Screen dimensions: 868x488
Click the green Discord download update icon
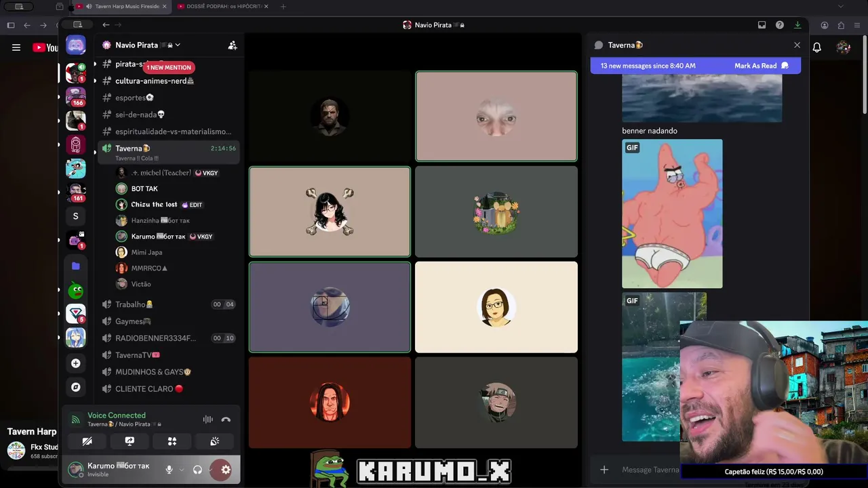(797, 25)
